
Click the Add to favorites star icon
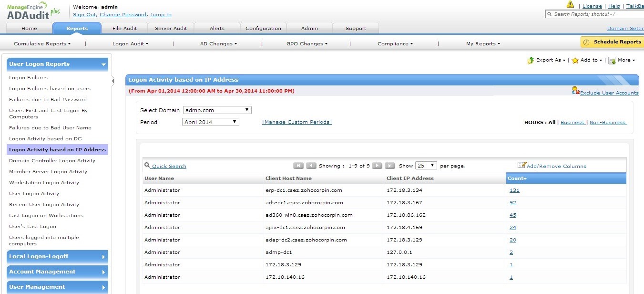click(575, 61)
